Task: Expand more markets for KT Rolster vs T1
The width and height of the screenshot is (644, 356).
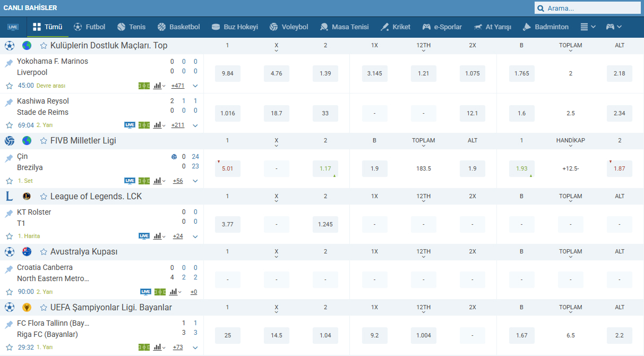Action: (195, 236)
